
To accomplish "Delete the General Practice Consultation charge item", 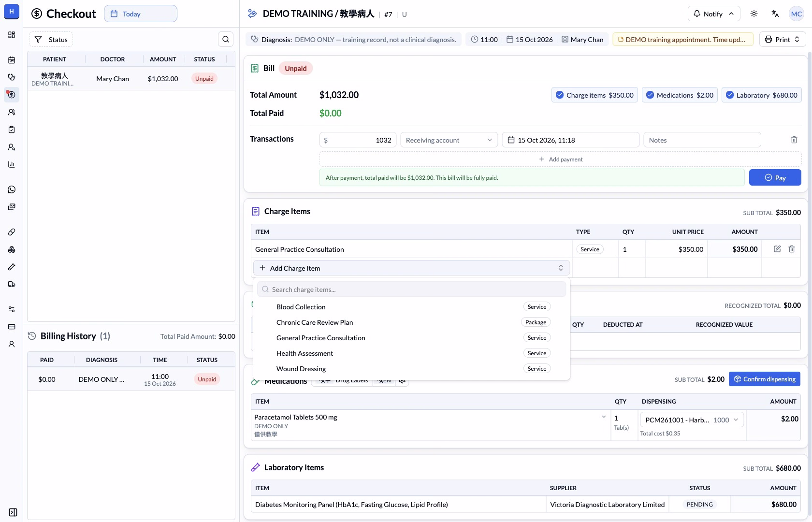I will 792,249.
